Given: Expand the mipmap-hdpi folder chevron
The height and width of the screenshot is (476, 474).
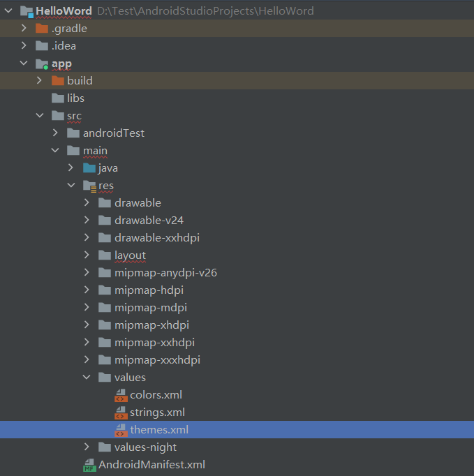Looking at the screenshot, I should click(87, 290).
